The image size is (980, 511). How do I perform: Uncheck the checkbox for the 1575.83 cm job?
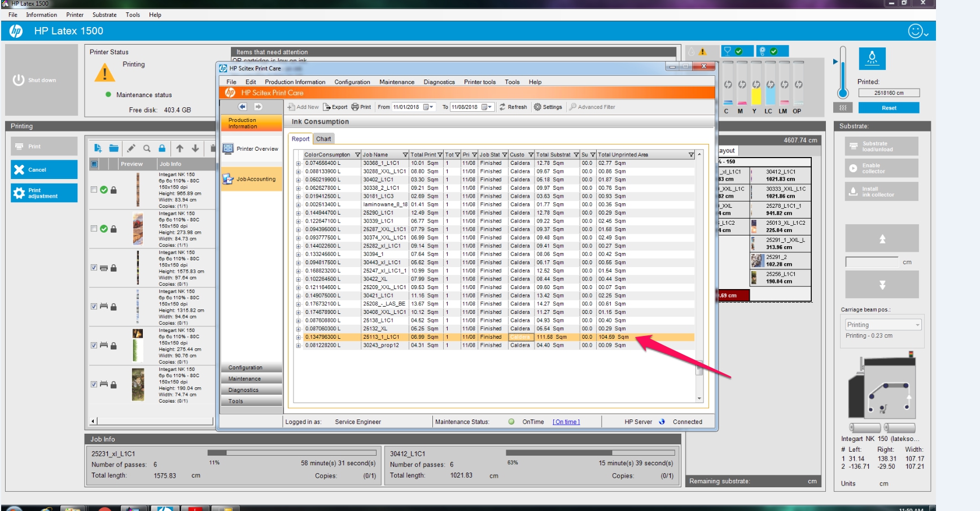click(x=93, y=268)
